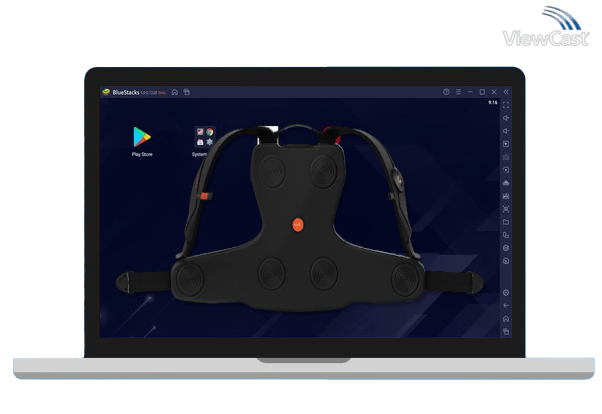Click the Android back arrow in sidebar
602x414 pixels.
506,306
